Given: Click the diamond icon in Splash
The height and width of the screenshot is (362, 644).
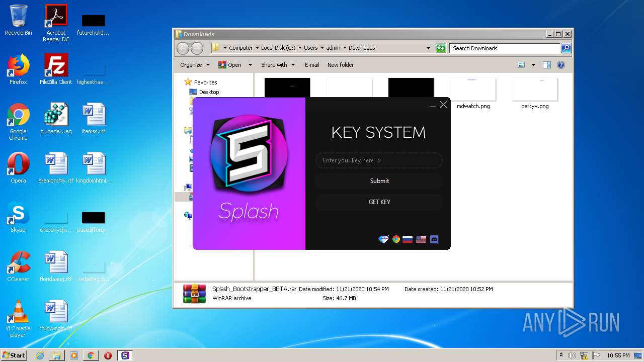Looking at the screenshot, I should tap(384, 239).
